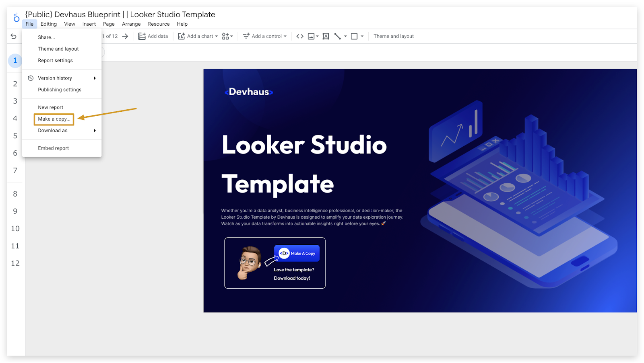Select page 5 in the page list
644x363 pixels.
(x=15, y=136)
